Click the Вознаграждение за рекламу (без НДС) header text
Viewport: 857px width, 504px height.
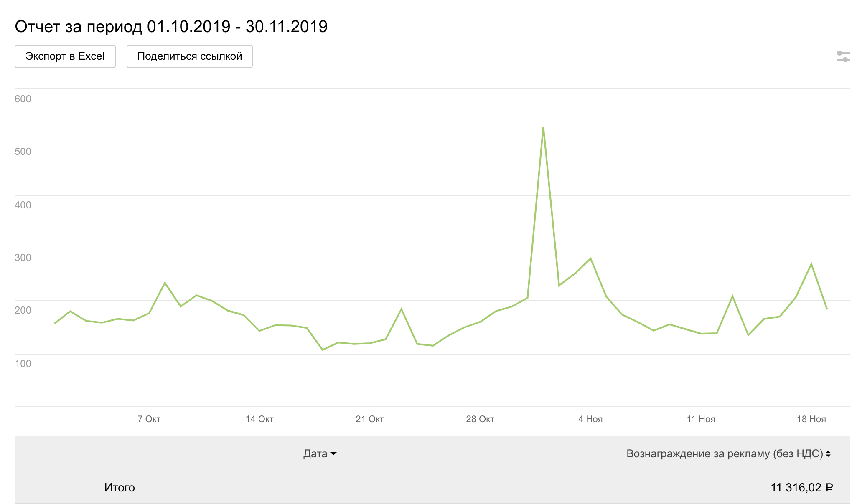coord(724,454)
